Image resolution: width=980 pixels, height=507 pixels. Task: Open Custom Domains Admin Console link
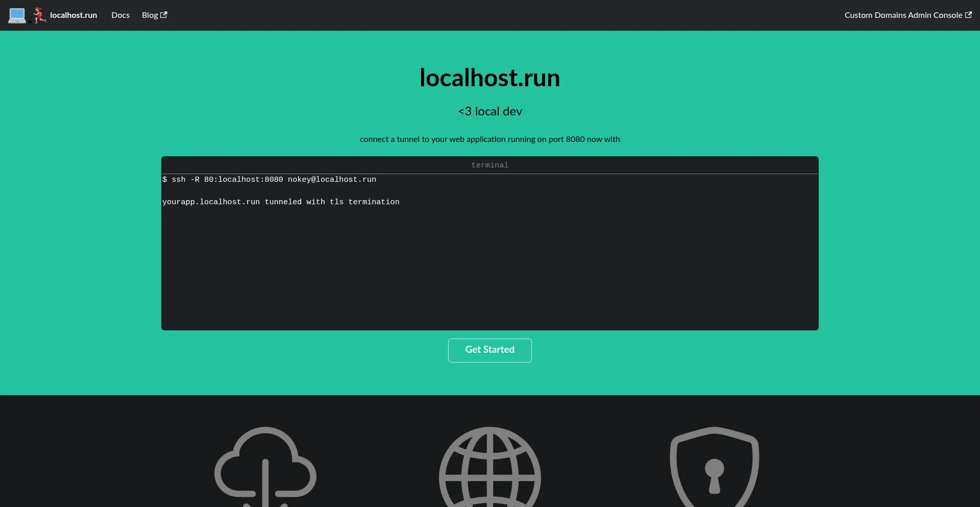pos(908,15)
